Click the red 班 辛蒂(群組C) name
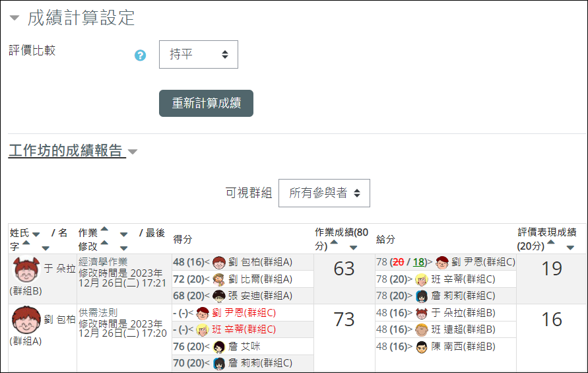Screen dimensions: 588x373 pos(244,329)
